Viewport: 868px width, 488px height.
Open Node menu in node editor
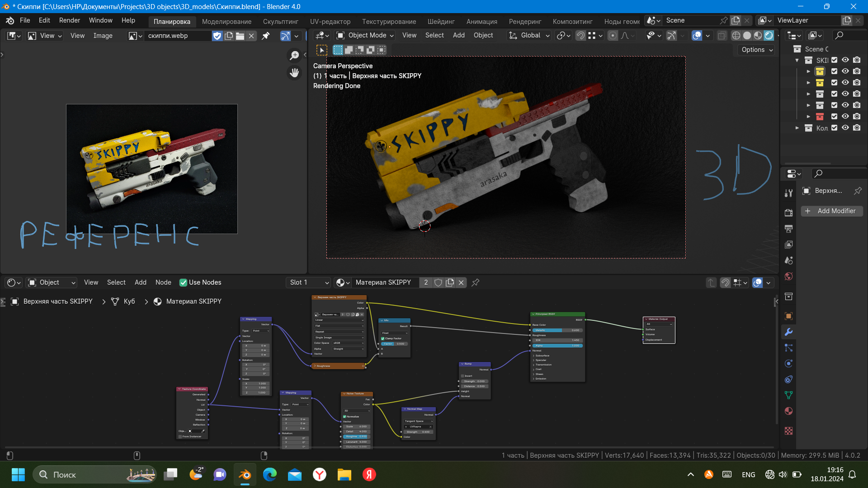(x=163, y=282)
